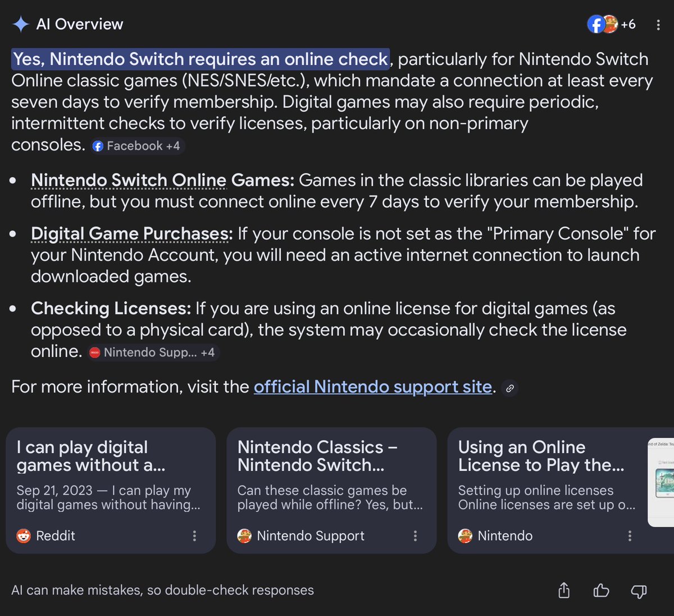
Task: Click the Nintendo Support favicon on the card
Action: (x=244, y=536)
